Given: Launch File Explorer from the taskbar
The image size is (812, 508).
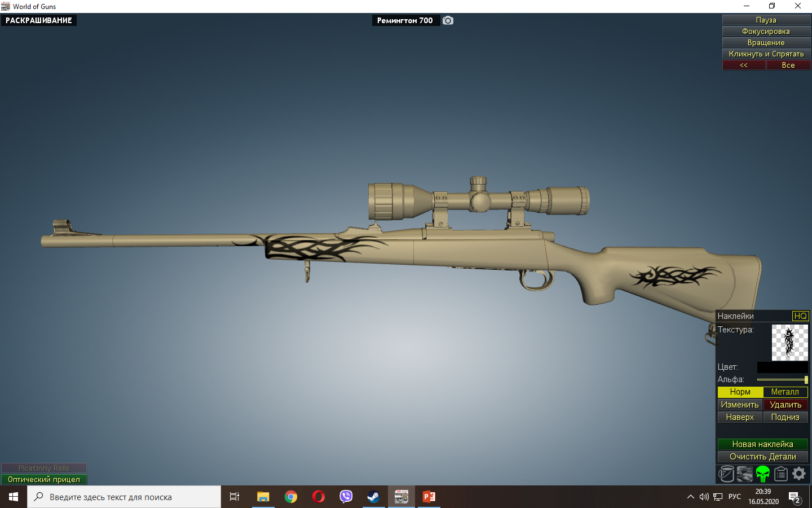Looking at the screenshot, I should click(263, 497).
